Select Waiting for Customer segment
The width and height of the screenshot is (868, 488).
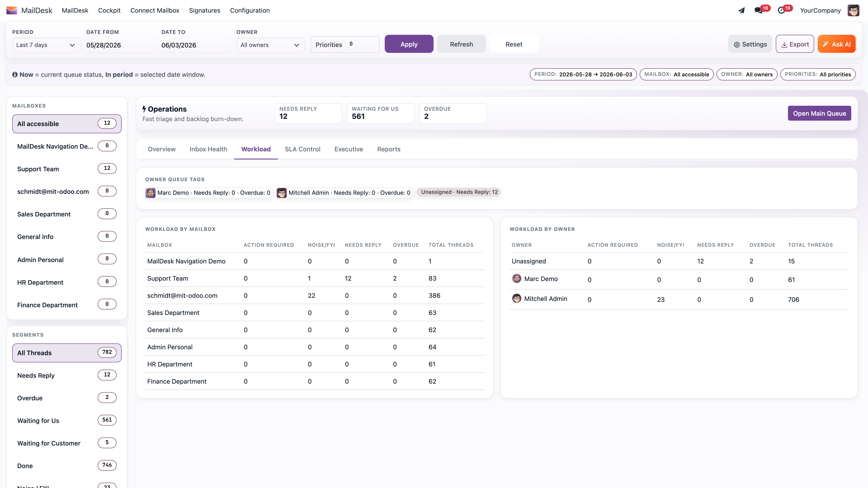(x=67, y=443)
